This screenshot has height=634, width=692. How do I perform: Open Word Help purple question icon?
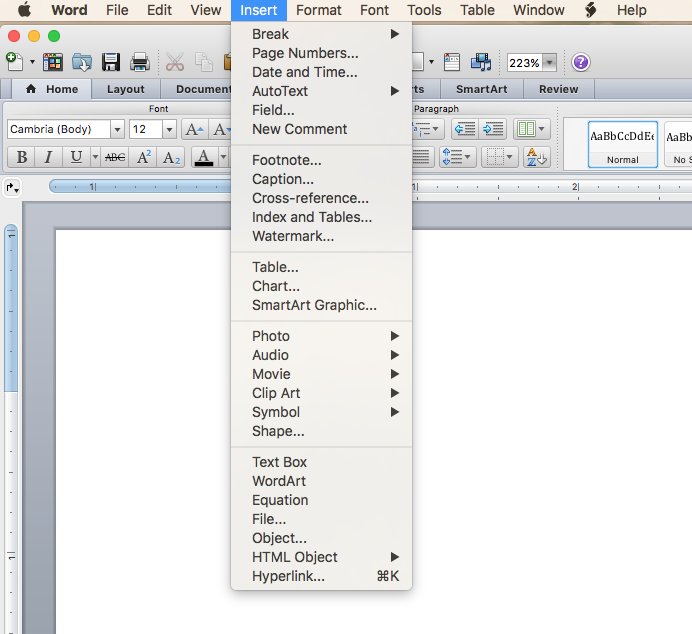pos(581,62)
